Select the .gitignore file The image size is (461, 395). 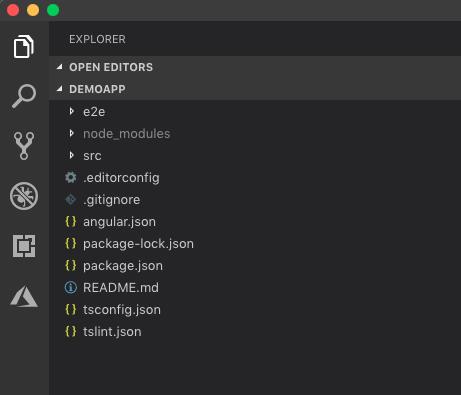[x=255, y=199]
